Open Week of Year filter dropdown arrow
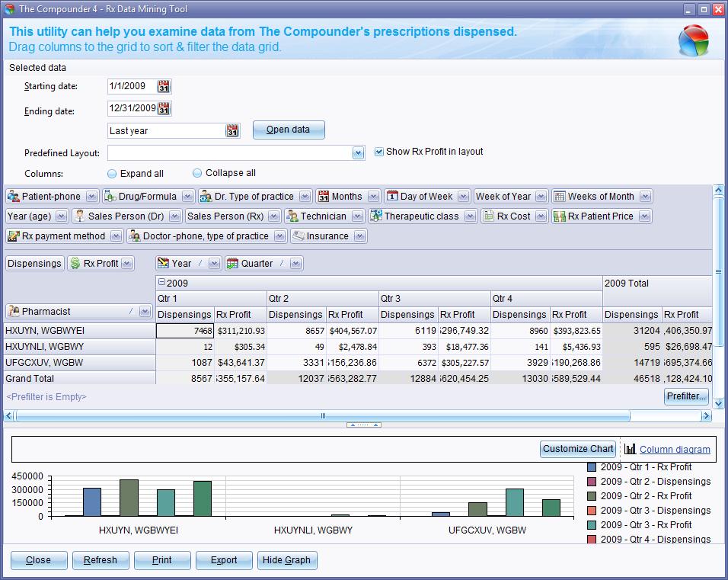The width and height of the screenshot is (728, 580). point(541,197)
